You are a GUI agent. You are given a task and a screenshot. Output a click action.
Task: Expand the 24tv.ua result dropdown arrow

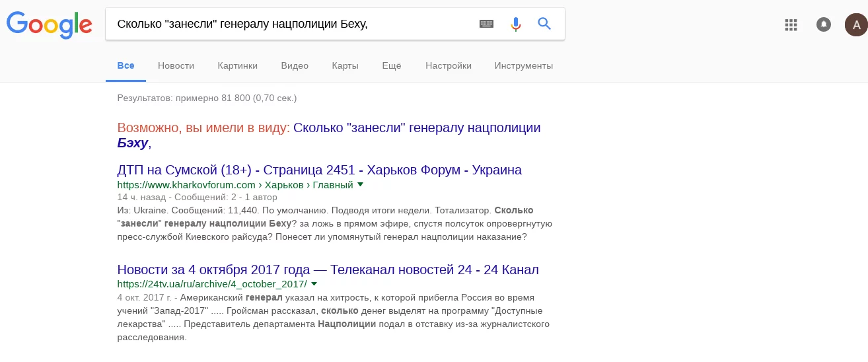click(x=314, y=284)
